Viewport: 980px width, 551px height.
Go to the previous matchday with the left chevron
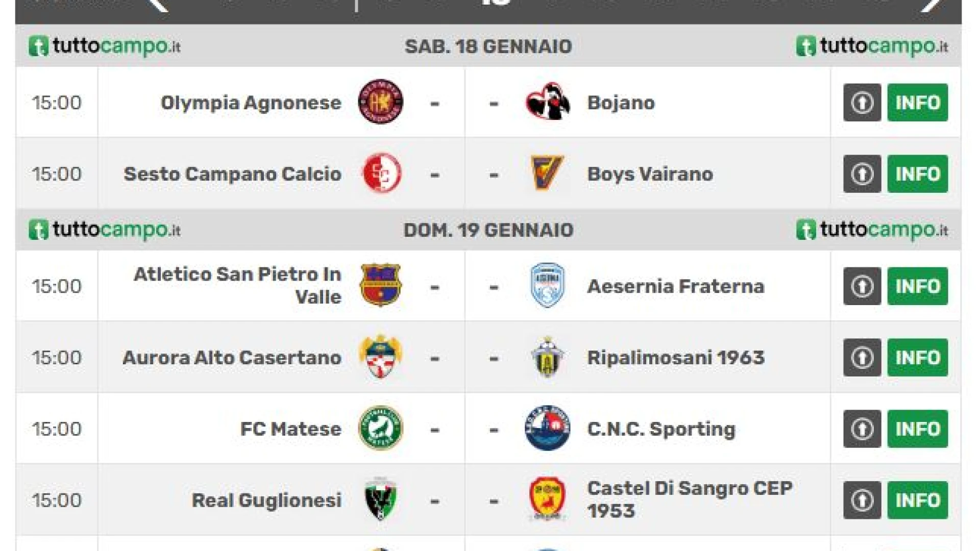[157, 4]
